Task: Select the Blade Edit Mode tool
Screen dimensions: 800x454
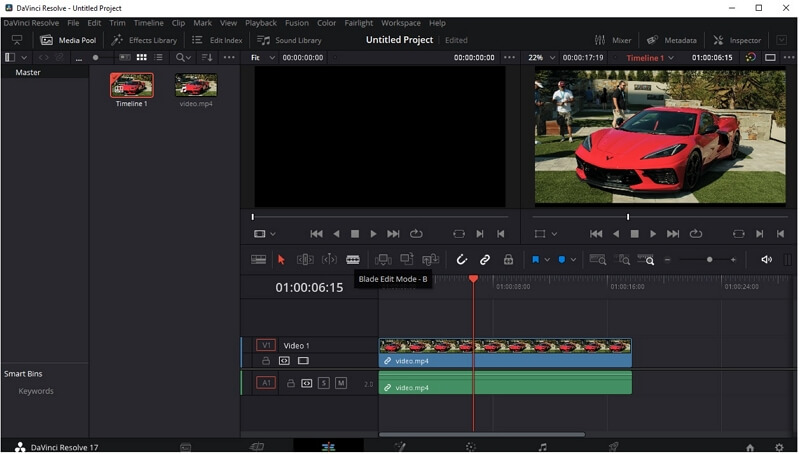Action: point(353,260)
